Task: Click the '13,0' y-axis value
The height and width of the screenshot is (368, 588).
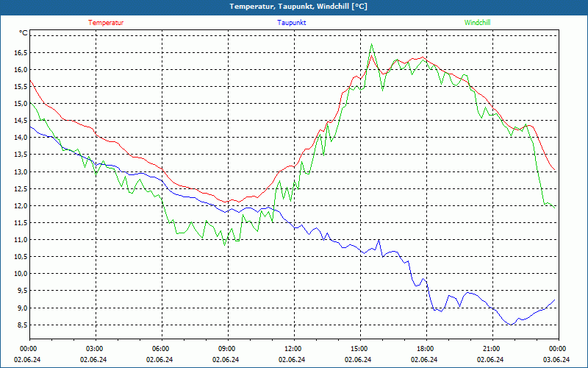Action: [x=21, y=171]
